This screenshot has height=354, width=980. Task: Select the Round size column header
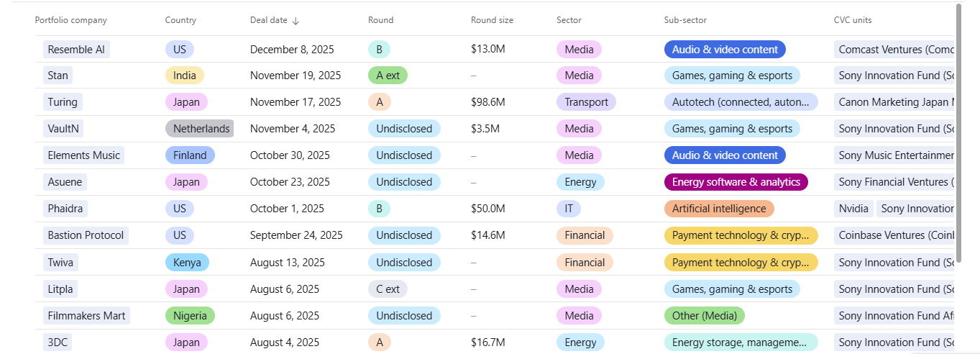tap(492, 20)
